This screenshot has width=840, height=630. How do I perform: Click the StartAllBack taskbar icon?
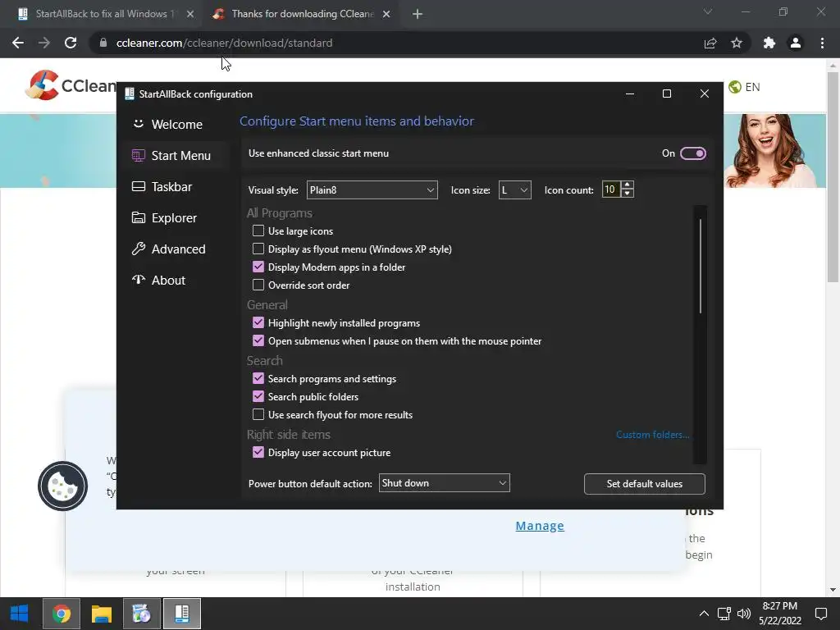pos(182,614)
